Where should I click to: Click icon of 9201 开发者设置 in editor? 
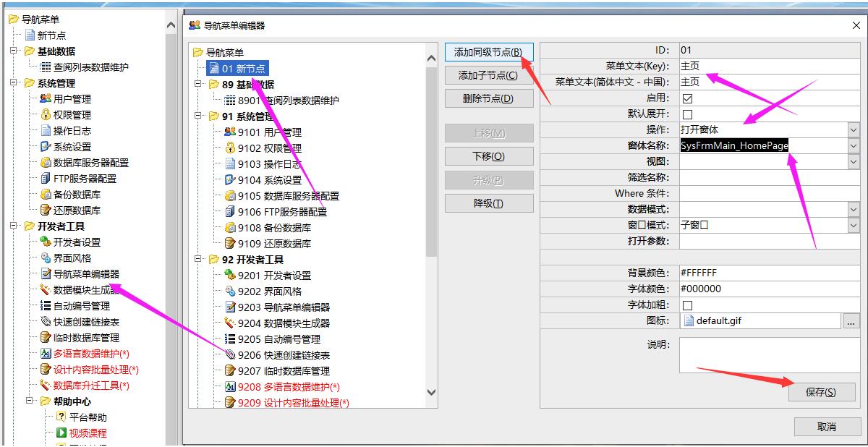pos(230,276)
